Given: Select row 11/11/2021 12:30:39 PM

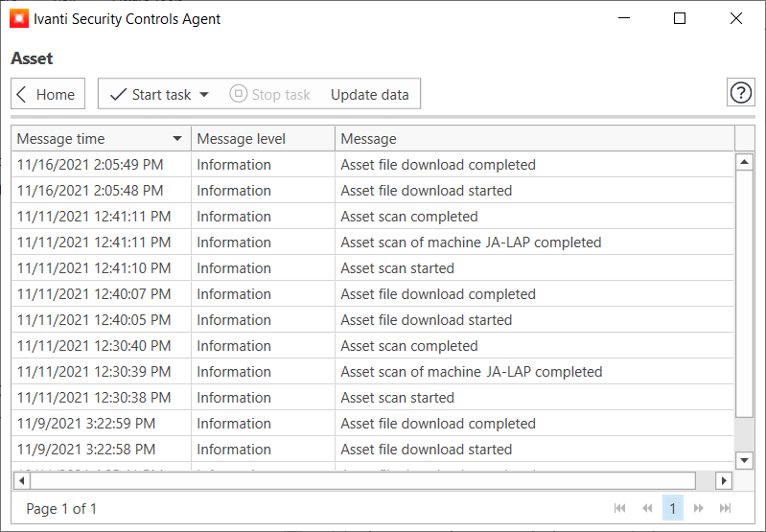Looking at the screenshot, I should click(x=373, y=372).
